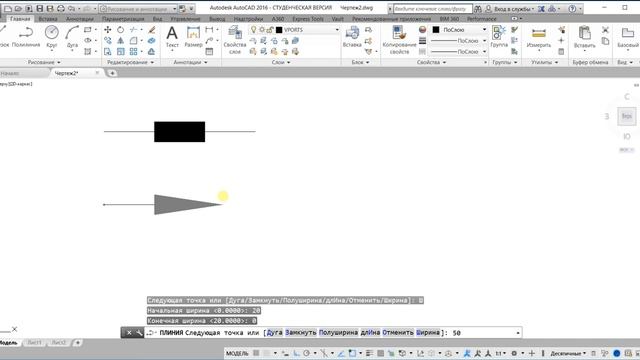Click the Insert block (Вставка) icon
The image size is (640, 360).
click(352, 36)
